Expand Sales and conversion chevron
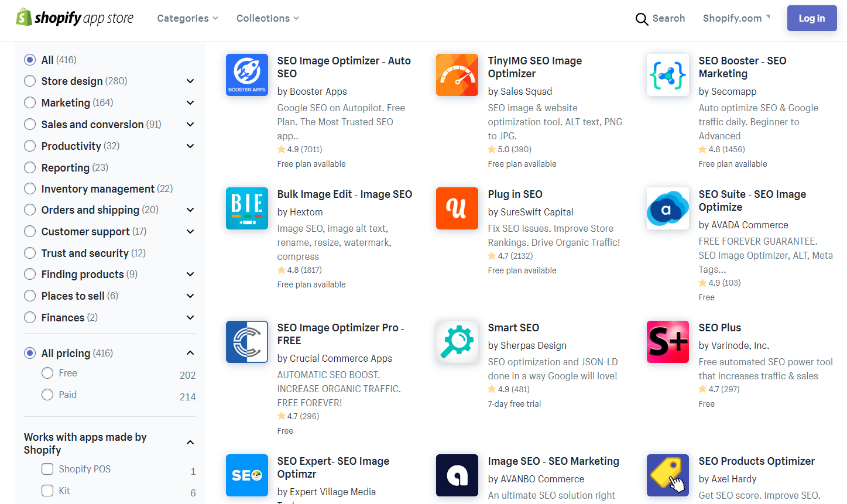 tap(190, 124)
